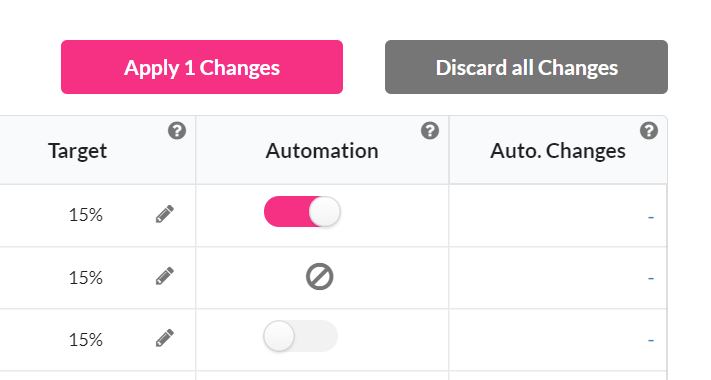Sort by the Auto. Changes column header
The height and width of the screenshot is (380, 711).
(558, 151)
